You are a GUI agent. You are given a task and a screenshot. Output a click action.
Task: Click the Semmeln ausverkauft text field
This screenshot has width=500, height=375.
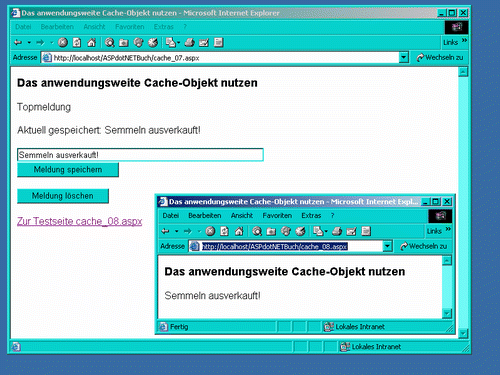click(140, 155)
